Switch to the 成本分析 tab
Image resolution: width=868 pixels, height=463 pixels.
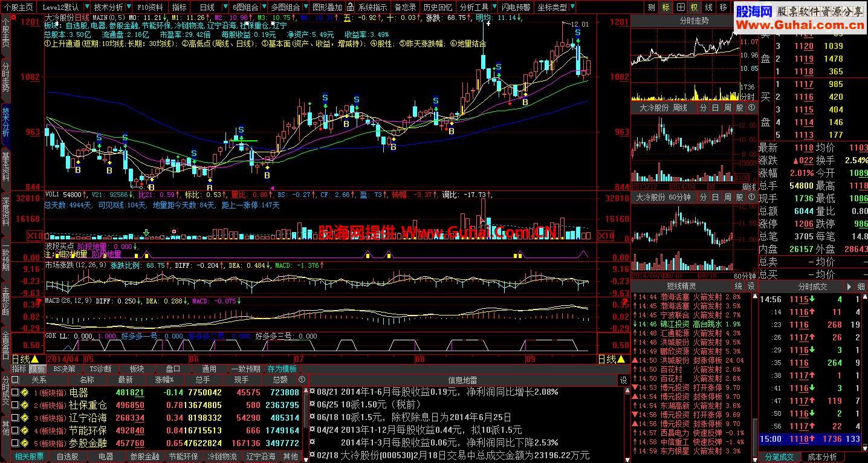[822, 457]
